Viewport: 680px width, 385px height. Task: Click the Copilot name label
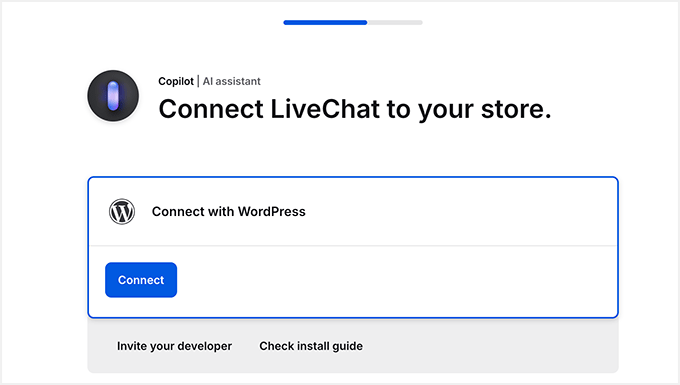click(176, 81)
